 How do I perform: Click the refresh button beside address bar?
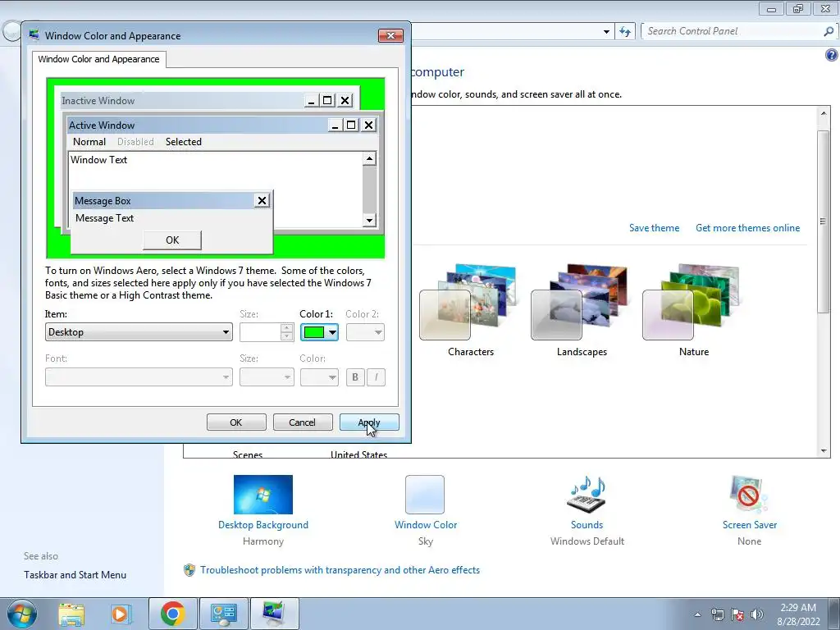tap(624, 32)
